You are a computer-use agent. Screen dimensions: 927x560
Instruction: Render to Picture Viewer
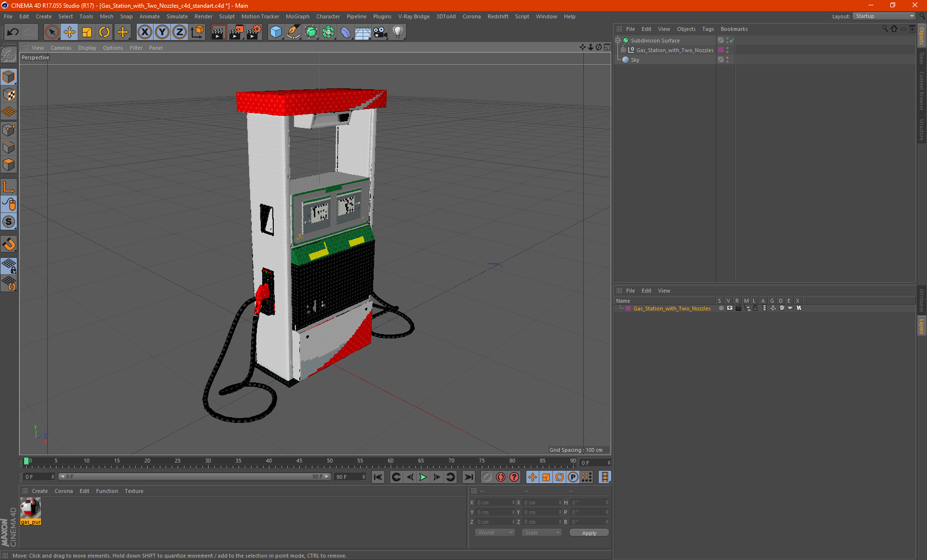(x=236, y=32)
